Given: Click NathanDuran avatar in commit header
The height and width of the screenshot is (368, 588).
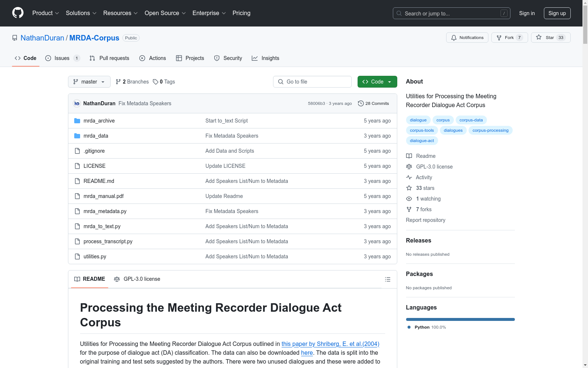Looking at the screenshot, I should pyautogui.click(x=77, y=103).
